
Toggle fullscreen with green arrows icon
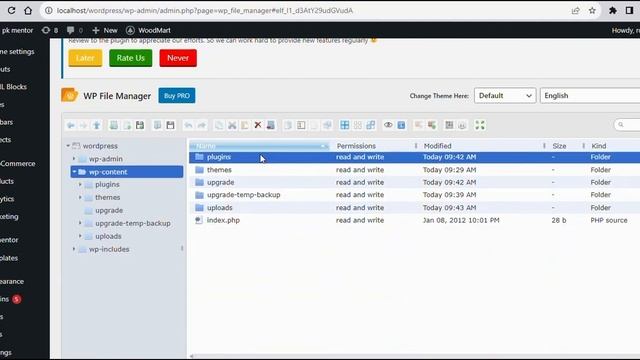[x=480, y=125]
